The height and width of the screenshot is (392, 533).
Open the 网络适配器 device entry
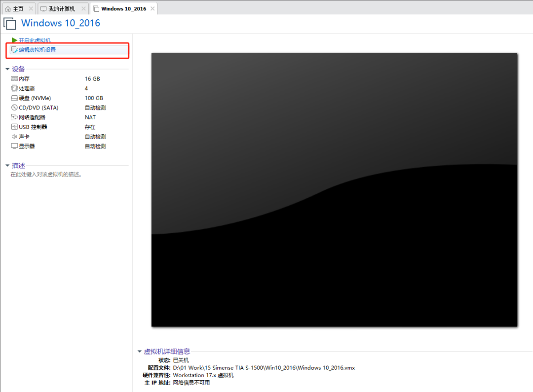coord(32,117)
